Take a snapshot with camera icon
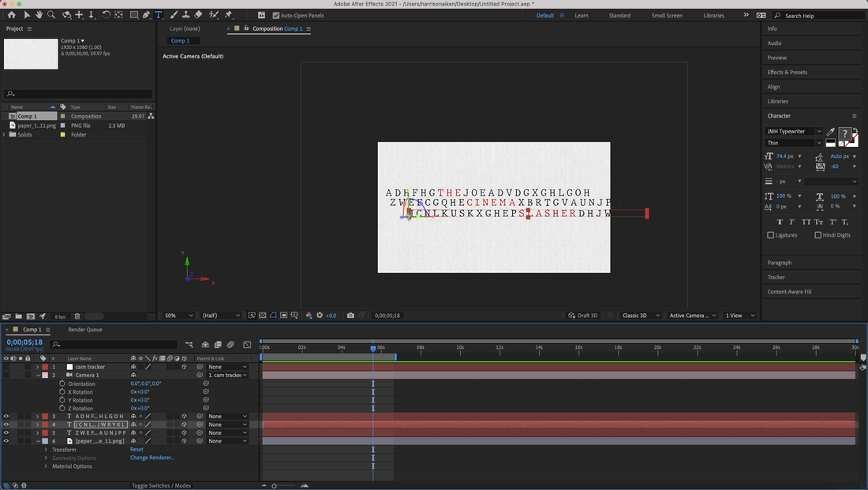The height and width of the screenshot is (490, 868). coord(350,316)
